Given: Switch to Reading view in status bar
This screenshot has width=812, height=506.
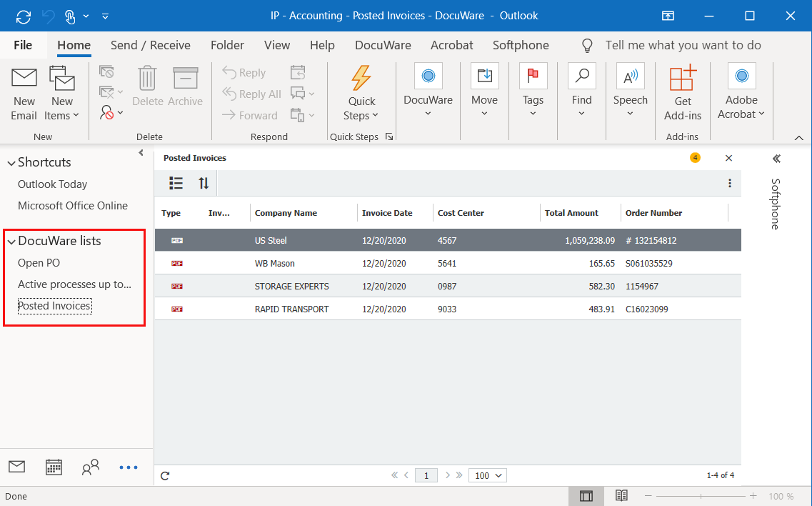Looking at the screenshot, I should 621,496.
